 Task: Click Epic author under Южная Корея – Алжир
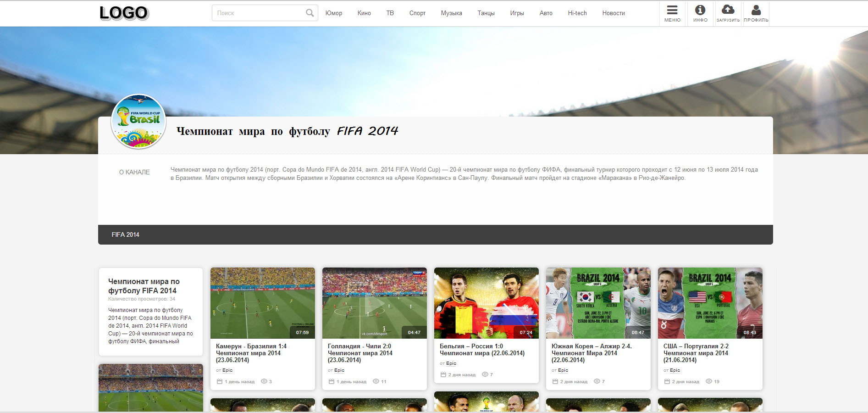563,370
